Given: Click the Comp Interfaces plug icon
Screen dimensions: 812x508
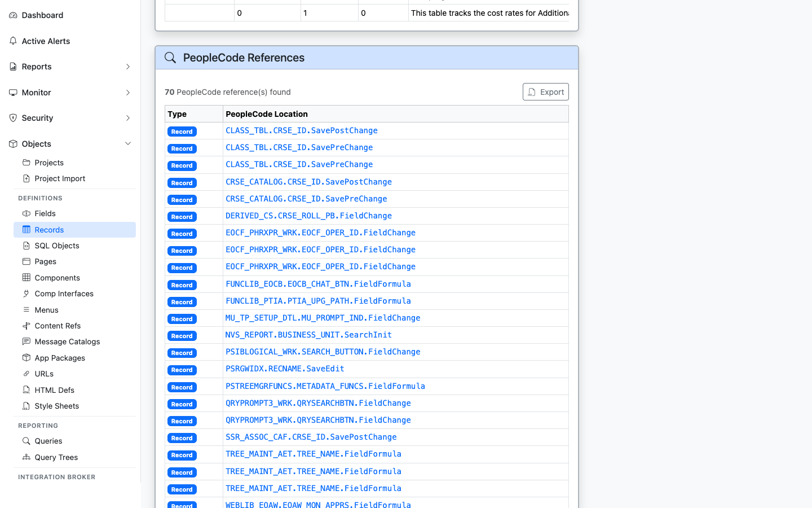Looking at the screenshot, I should pyautogui.click(x=27, y=294).
